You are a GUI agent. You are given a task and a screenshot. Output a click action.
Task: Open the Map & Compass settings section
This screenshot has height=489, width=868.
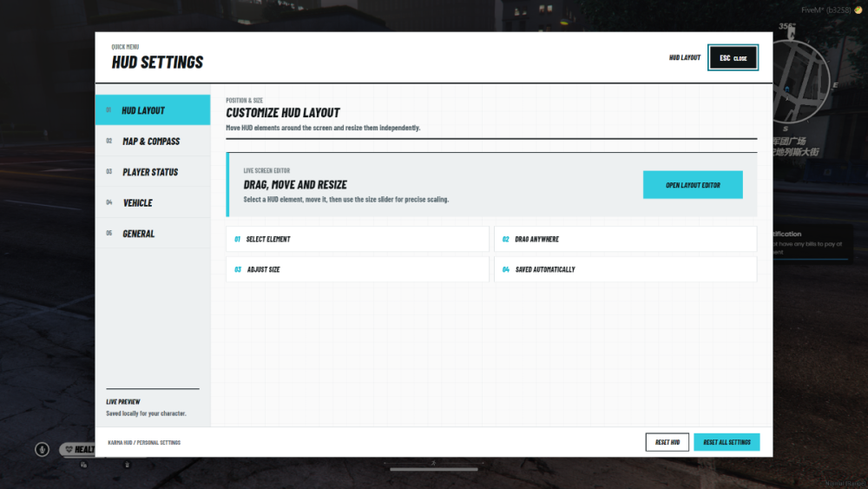[x=153, y=142]
